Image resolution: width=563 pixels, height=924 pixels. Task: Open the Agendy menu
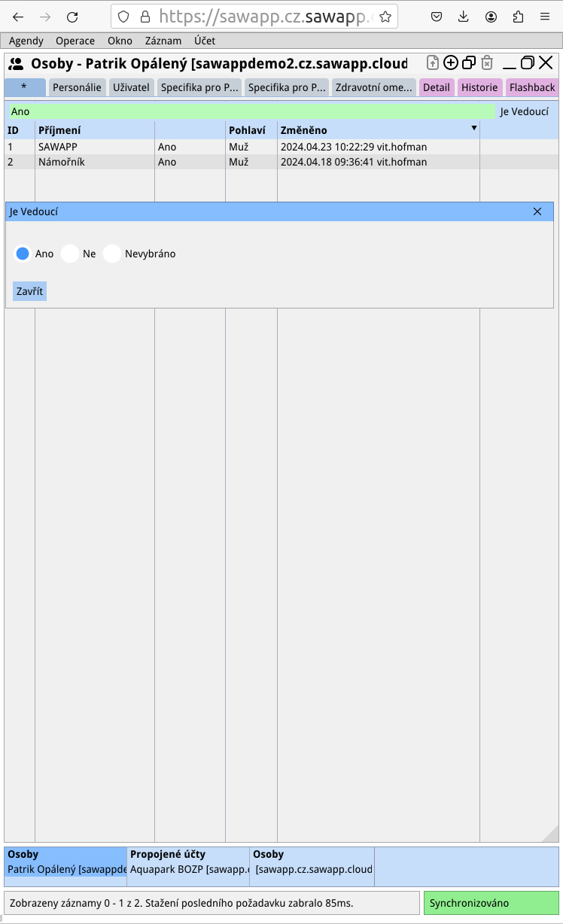(26, 41)
